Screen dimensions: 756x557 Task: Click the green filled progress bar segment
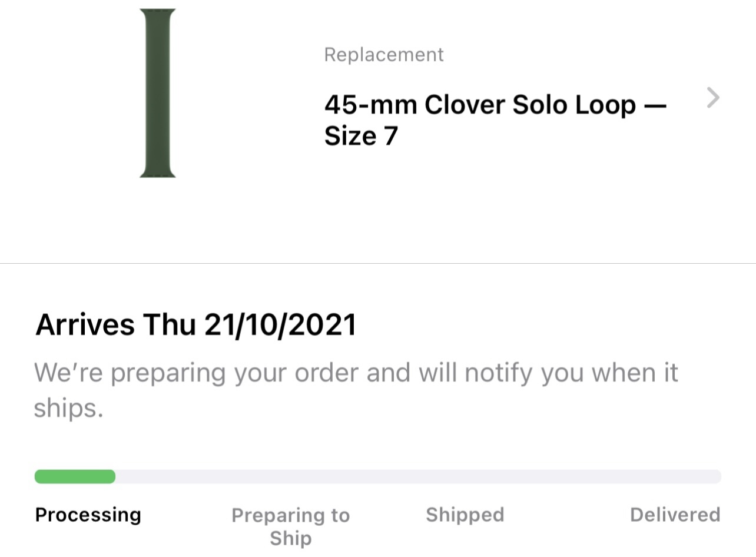point(75,476)
